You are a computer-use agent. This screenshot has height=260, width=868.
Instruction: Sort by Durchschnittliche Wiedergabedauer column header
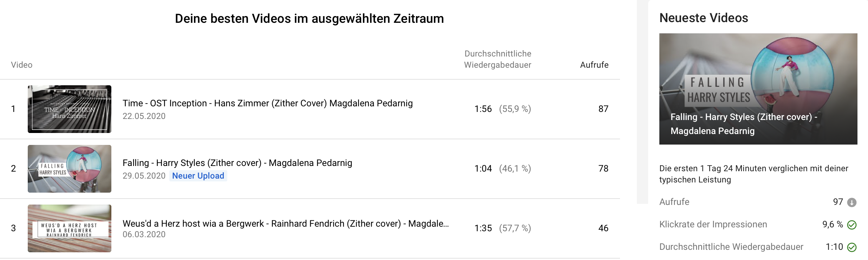point(497,59)
